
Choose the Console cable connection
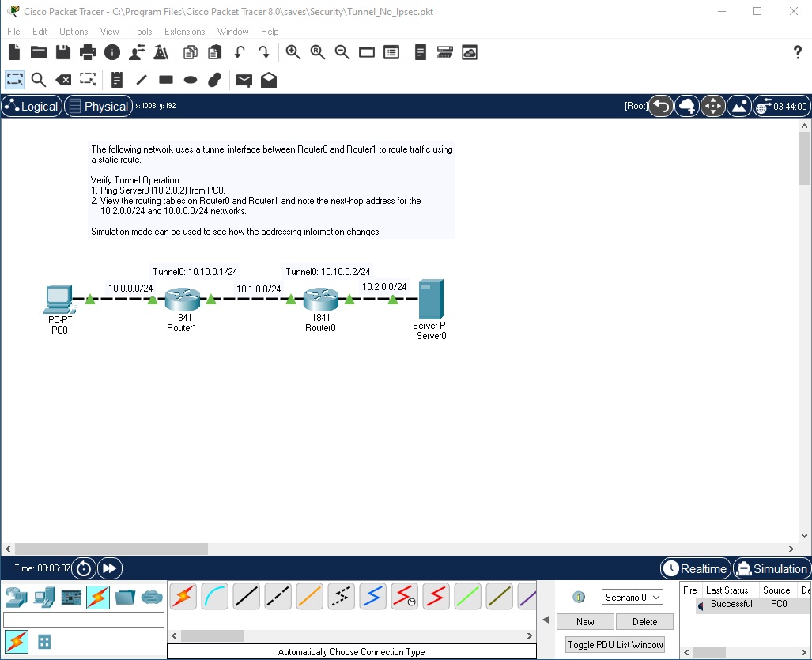point(214,596)
